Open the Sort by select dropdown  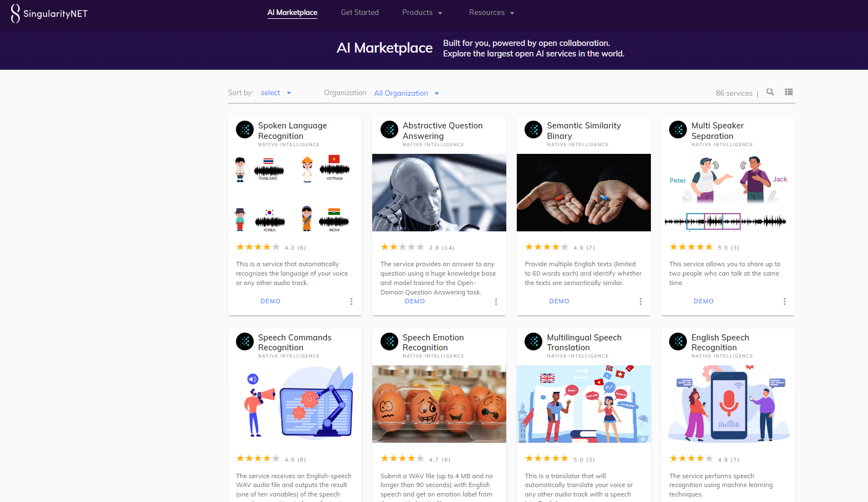click(276, 93)
